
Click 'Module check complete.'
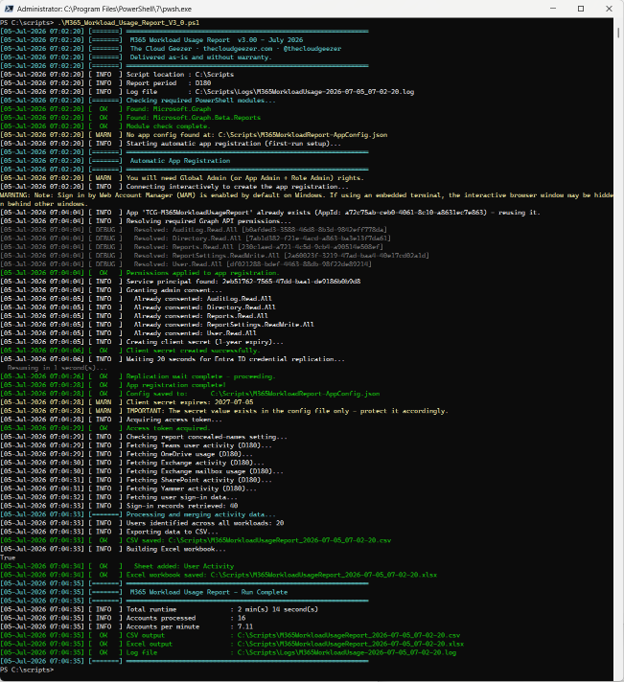pos(167,126)
